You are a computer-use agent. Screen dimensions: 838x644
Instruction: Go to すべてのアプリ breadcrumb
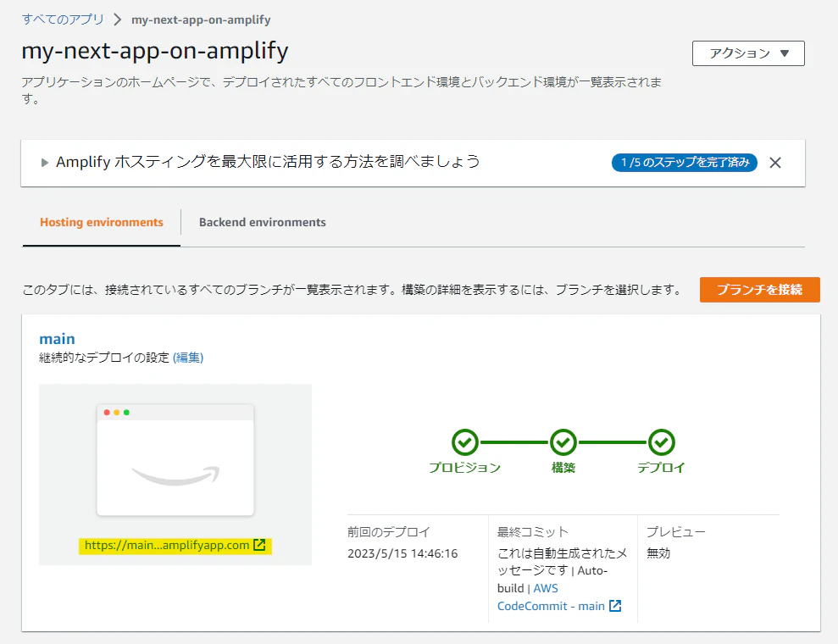click(x=63, y=19)
